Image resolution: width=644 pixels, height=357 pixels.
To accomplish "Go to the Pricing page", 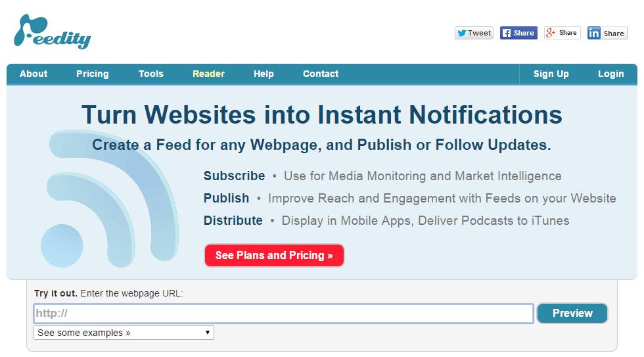I will [93, 74].
